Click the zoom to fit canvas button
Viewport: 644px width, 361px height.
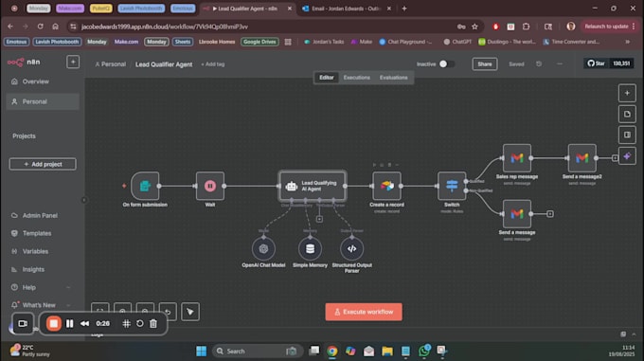tap(100, 312)
